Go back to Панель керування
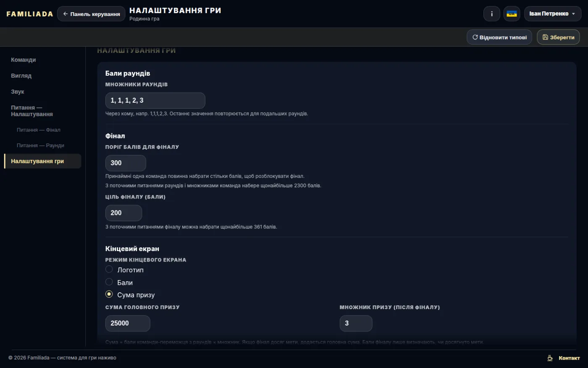This screenshot has height=368, width=588. pos(91,14)
